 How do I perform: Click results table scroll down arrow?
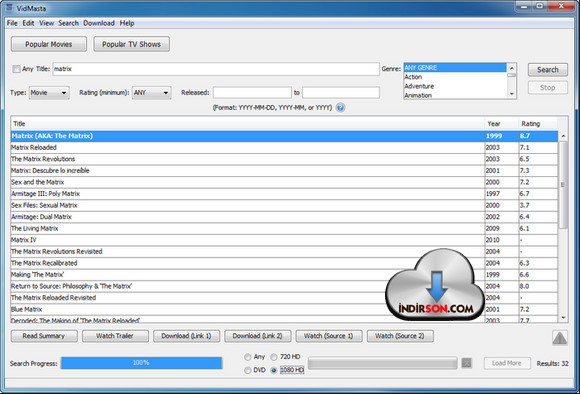[563, 317]
